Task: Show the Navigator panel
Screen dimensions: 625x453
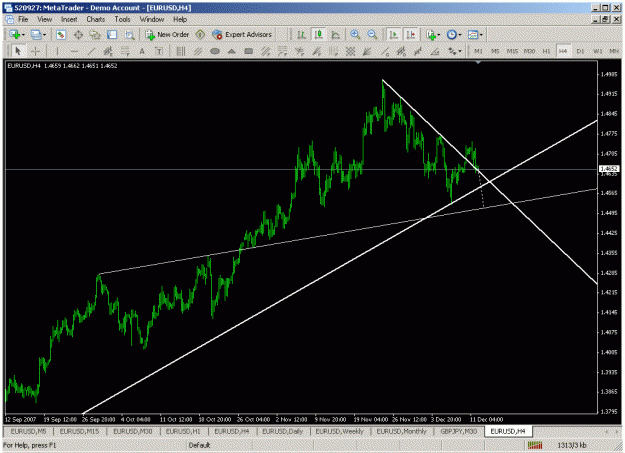Action: point(95,35)
